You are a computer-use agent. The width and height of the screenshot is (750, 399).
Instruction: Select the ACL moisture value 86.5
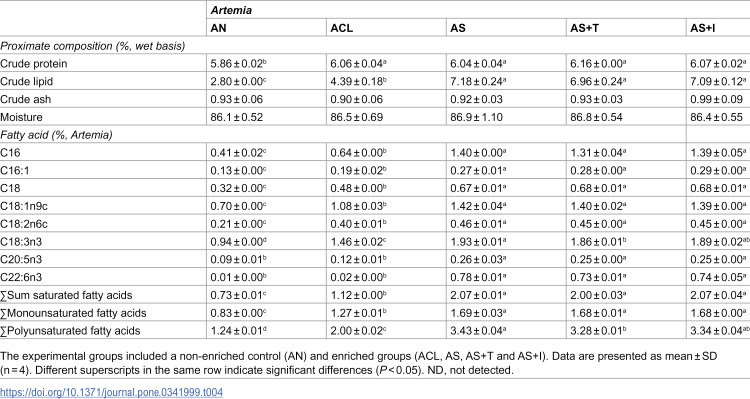pyautogui.click(x=357, y=117)
